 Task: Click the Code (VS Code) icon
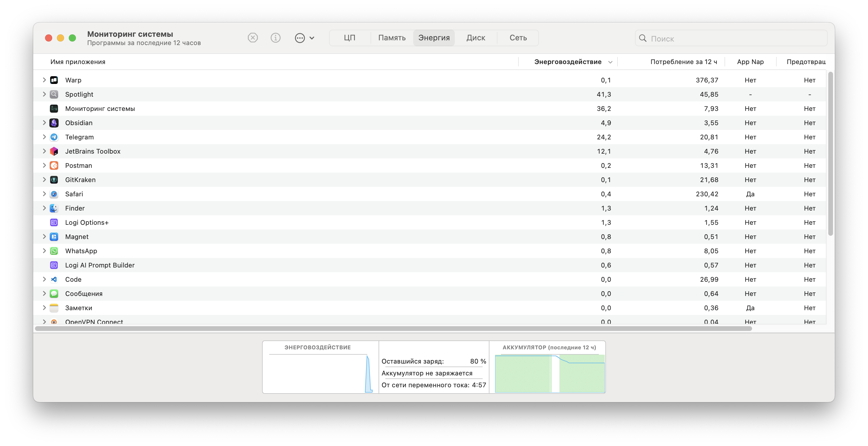[x=54, y=279]
